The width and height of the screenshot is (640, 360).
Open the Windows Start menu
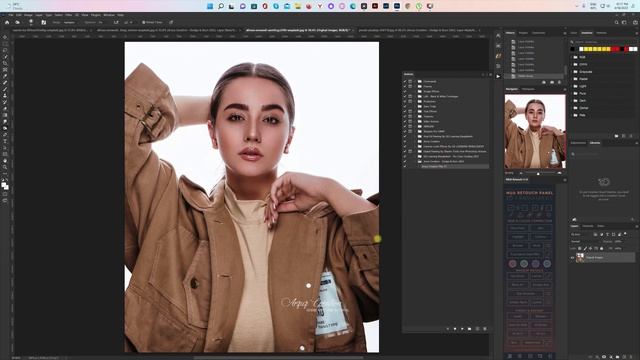(210, 6)
